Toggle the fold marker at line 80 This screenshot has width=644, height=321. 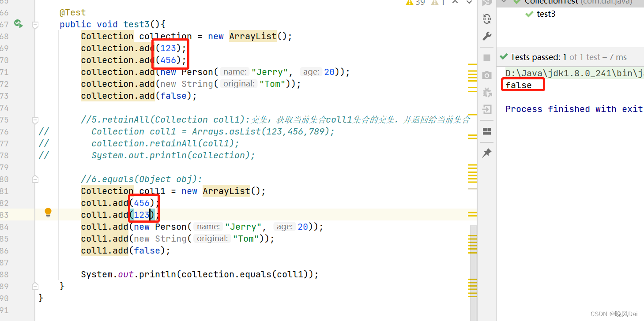point(35,179)
